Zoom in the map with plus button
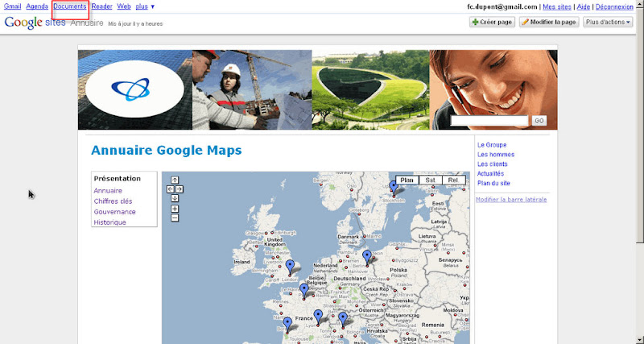644x344 pixels. (x=175, y=209)
